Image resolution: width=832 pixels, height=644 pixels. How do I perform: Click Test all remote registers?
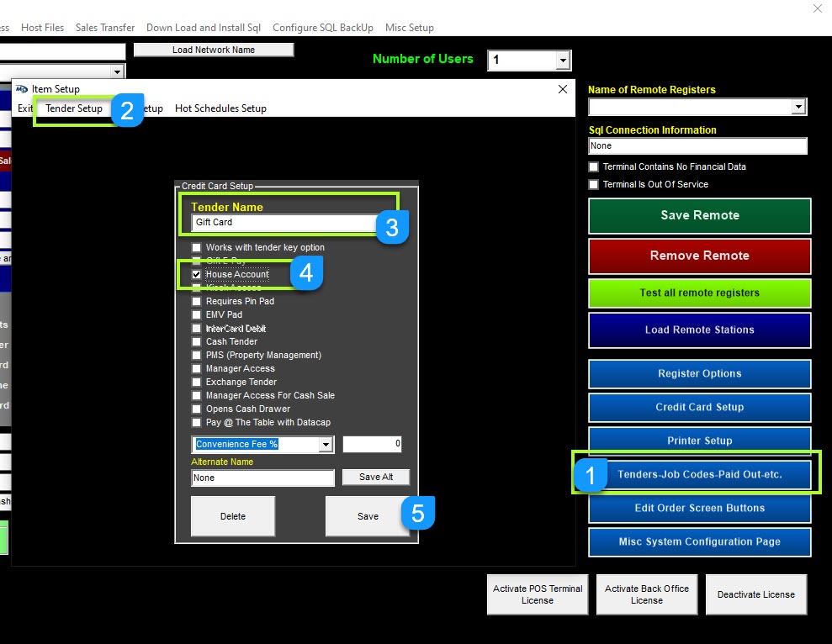(699, 293)
